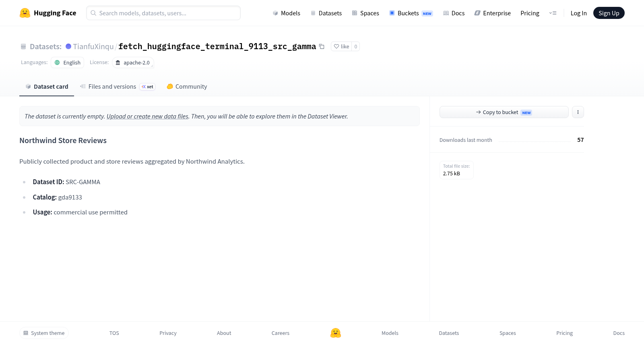The width and height of the screenshot is (644, 347).
Task: Click Copy to bucket button
Action: [504, 112]
